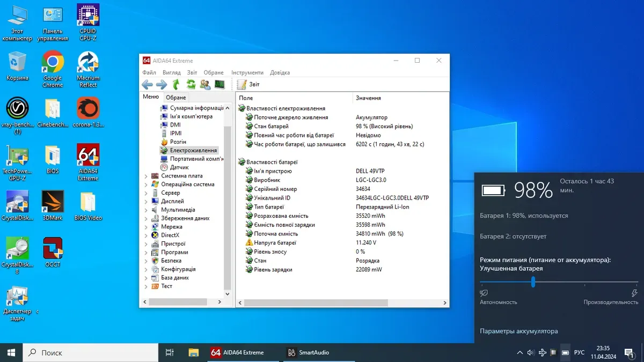Open the monitor graph toolbar icon
The height and width of the screenshot is (362, 644).
click(219, 84)
